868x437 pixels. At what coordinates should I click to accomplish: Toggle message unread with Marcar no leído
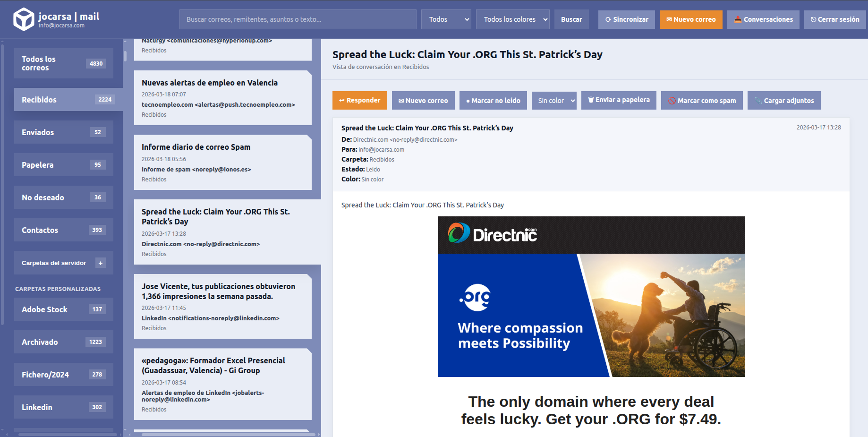493,101
